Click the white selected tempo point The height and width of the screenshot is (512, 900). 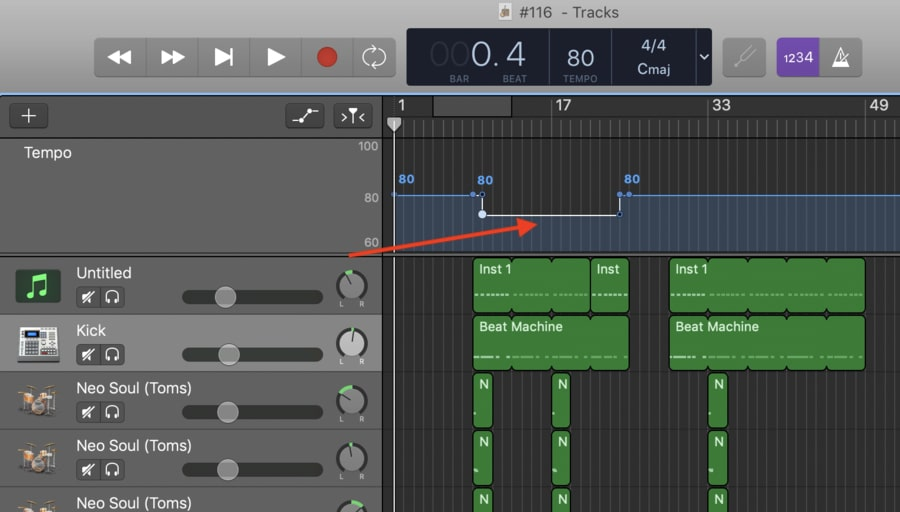pyautogui.click(x=482, y=214)
